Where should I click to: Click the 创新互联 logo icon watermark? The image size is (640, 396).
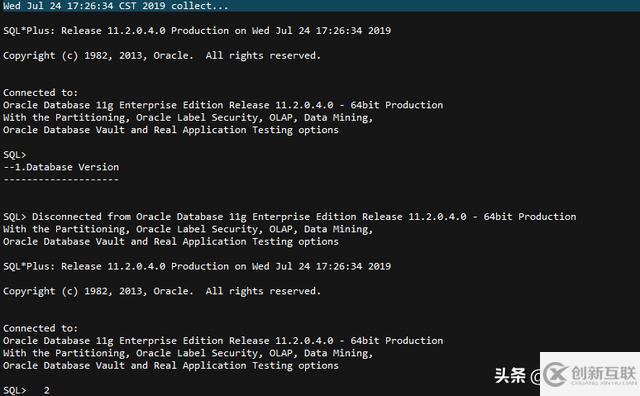[556, 374]
